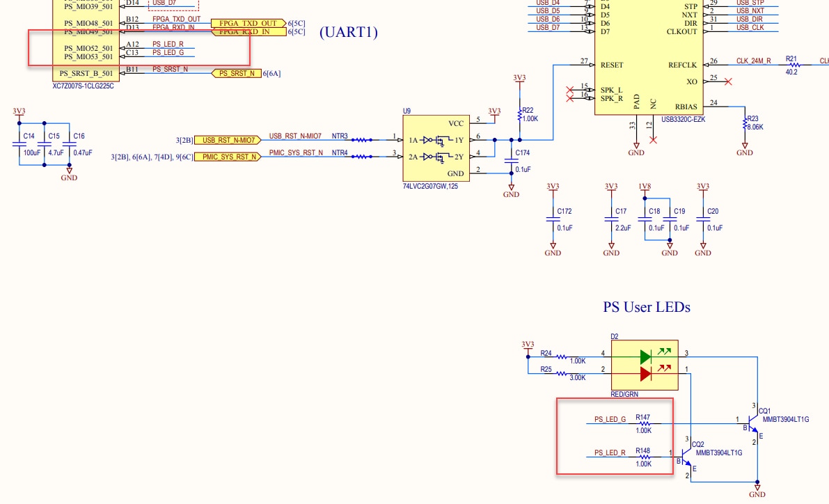
Task: Click the PMIC_SYS_RST_N net label before NTR4
Action: pos(296,153)
